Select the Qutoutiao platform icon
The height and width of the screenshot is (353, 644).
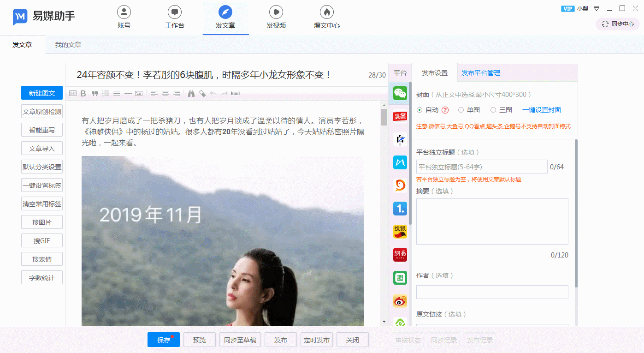tap(400, 278)
